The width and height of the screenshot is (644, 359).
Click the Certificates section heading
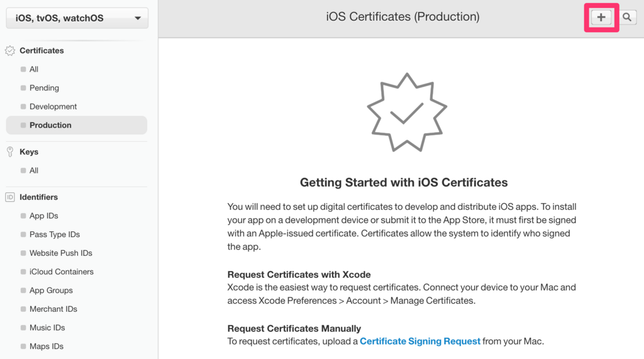[x=42, y=50]
